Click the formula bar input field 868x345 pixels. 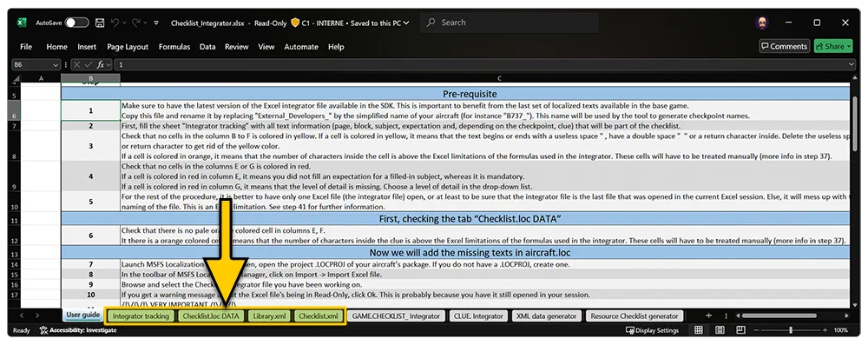coord(481,65)
